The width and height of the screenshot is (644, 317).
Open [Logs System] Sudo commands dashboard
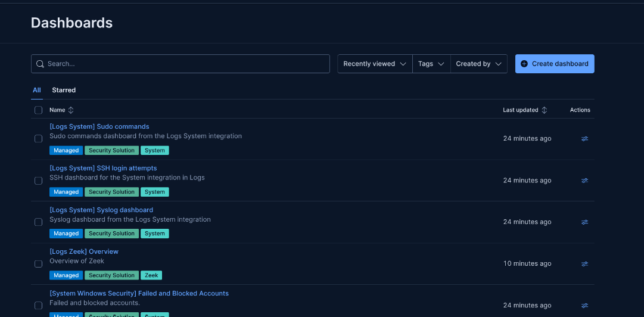click(99, 126)
